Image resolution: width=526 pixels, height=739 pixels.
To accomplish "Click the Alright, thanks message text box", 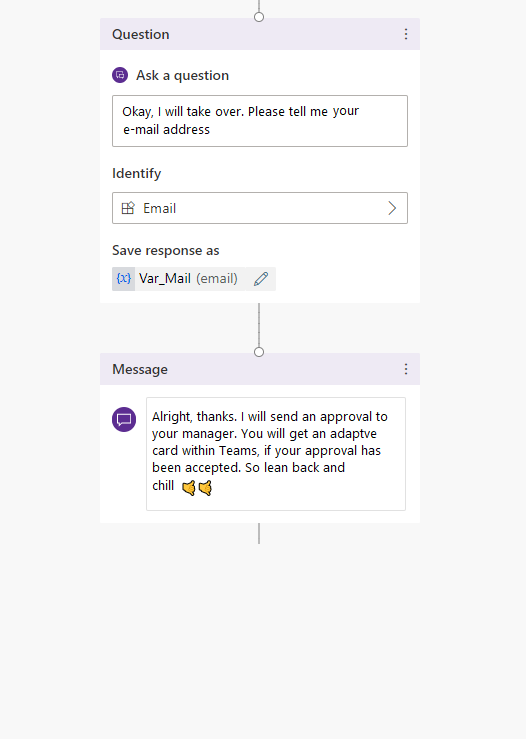I will (276, 454).
